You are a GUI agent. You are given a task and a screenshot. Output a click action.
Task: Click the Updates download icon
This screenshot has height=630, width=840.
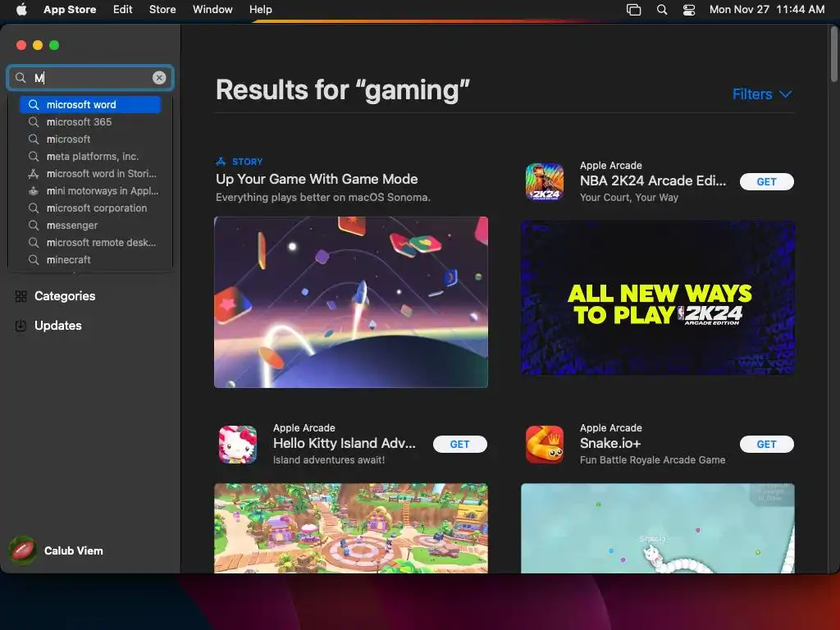tap(21, 325)
